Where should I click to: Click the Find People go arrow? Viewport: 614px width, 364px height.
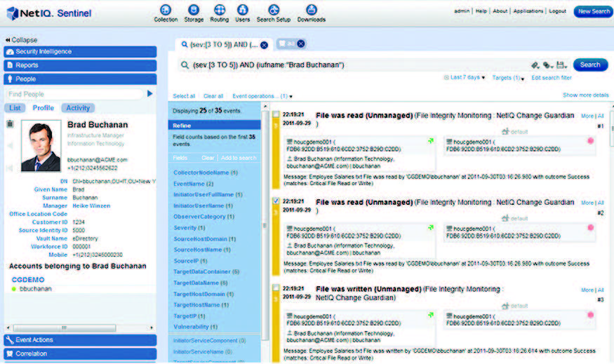(149, 93)
